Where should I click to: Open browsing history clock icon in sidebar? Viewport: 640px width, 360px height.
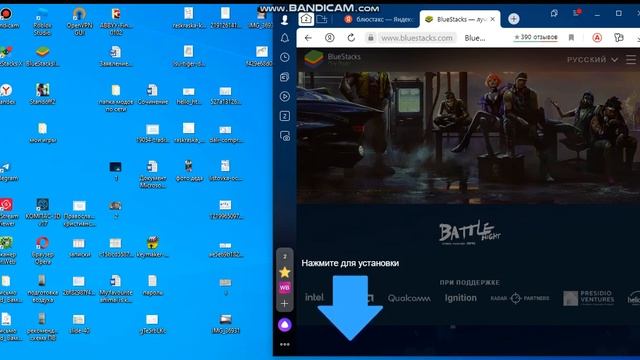pos(284,58)
